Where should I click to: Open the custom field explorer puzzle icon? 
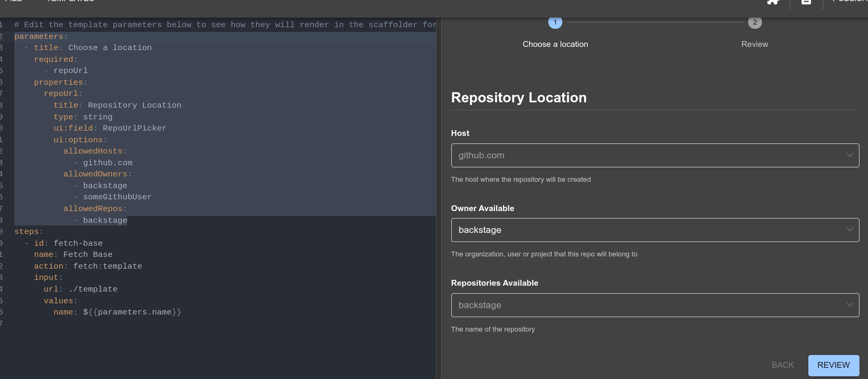[x=773, y=2]
